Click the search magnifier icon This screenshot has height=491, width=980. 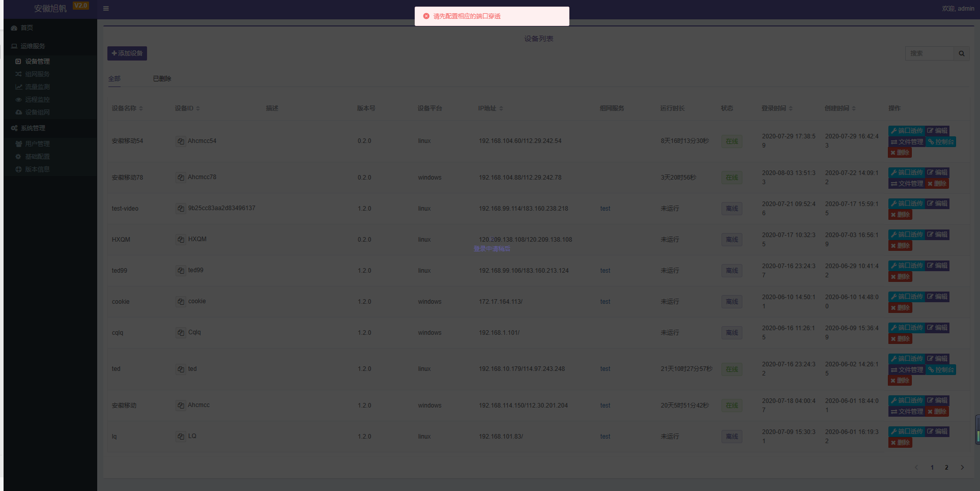pos(961,53)
